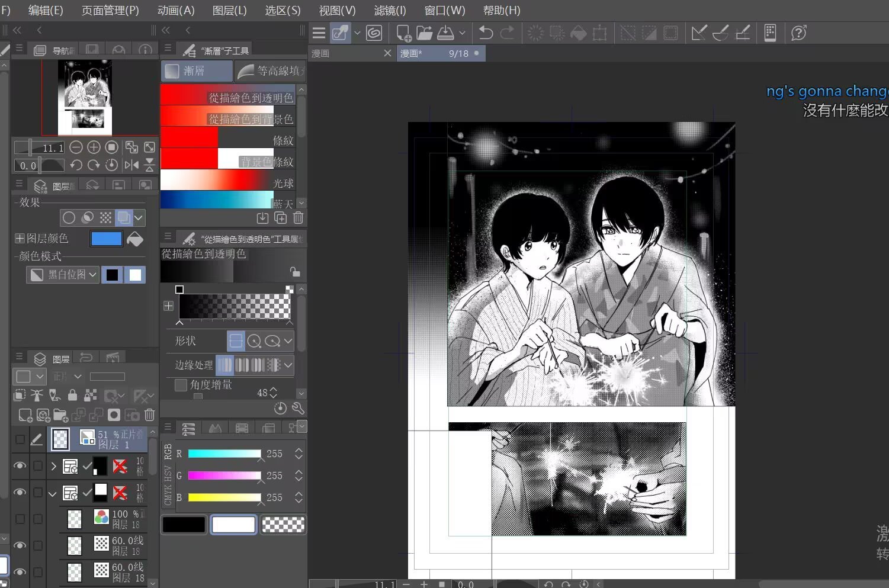The image size is (889, 588).
Task: Delete the selected layer with trash icon
Action: point(149,415)
